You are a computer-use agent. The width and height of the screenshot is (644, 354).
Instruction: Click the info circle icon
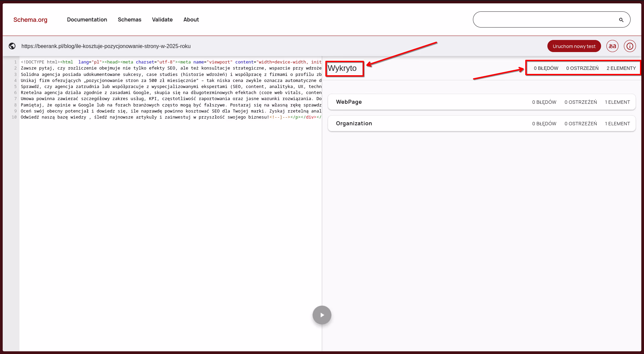[630, 46]
